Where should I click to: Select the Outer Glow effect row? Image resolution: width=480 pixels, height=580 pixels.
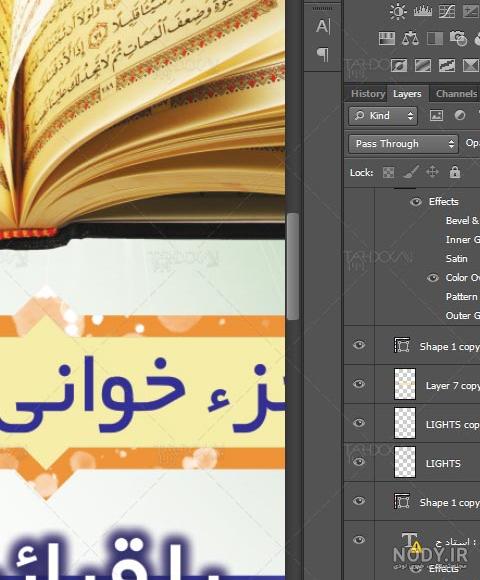463,316
